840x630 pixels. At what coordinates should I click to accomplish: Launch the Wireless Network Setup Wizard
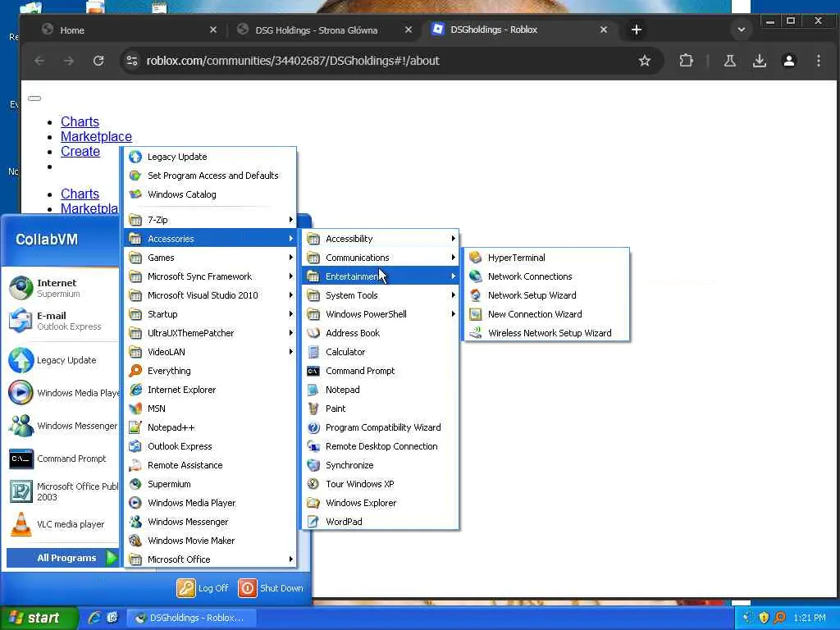(x=546, y=333)
